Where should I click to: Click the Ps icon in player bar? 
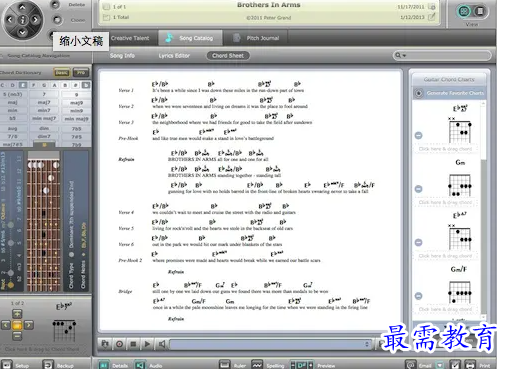(105, 344)
